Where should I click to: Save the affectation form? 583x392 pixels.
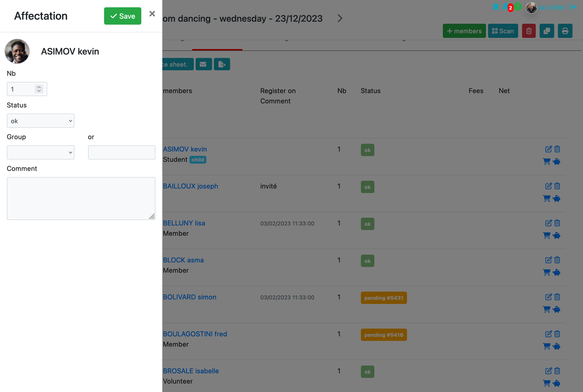pos(123,16)
